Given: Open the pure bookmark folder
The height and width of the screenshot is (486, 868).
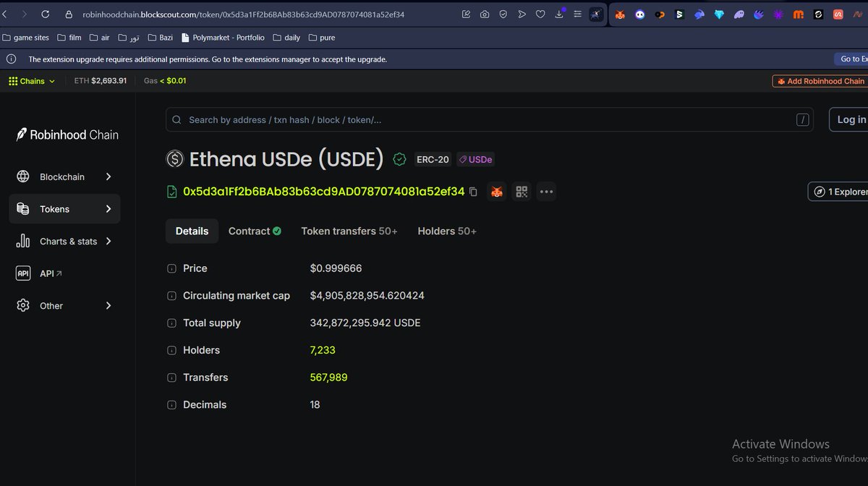Looking at the screenshot, I should coord(322,38).
